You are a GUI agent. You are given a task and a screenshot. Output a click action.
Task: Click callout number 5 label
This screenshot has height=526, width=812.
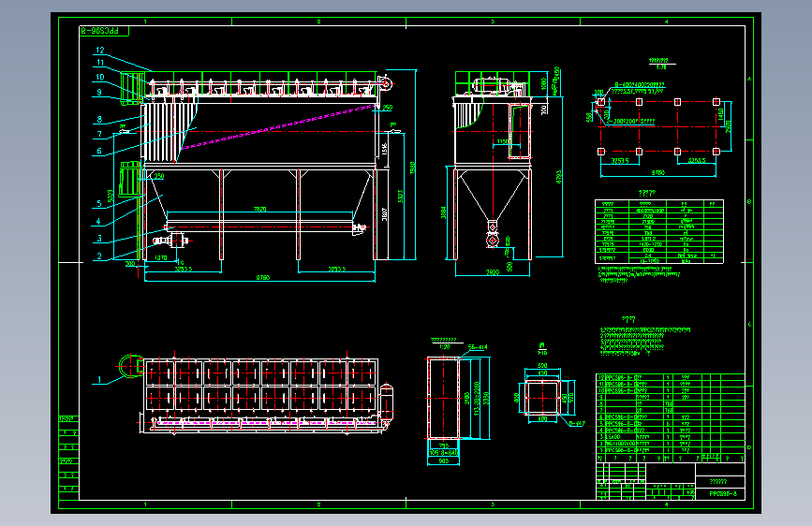tap(99, 203)
